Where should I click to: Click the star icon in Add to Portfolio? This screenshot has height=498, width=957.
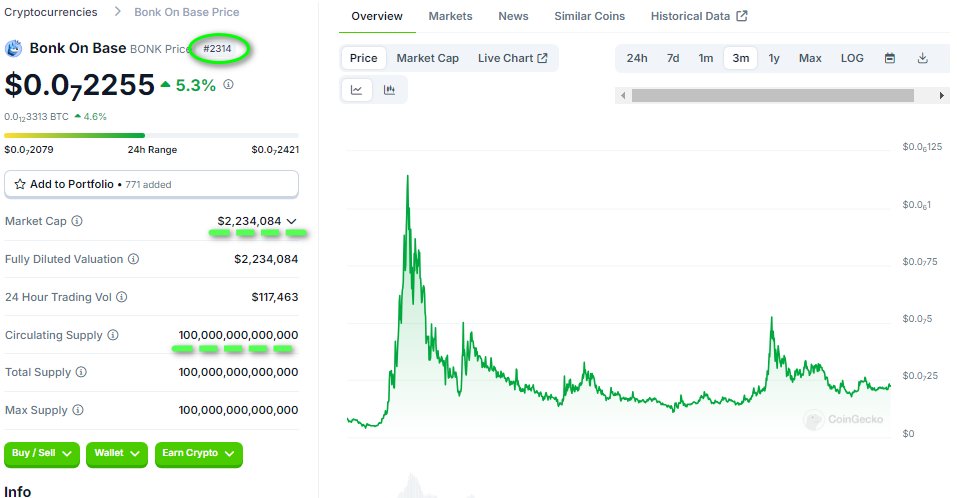pyautogui.click(x=20, y=184)
